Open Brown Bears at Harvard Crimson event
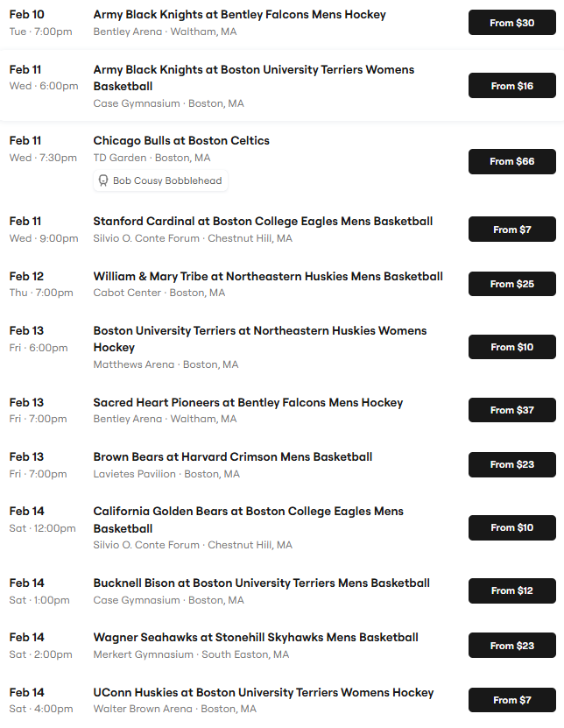The image size is (564, 728). 233,456
